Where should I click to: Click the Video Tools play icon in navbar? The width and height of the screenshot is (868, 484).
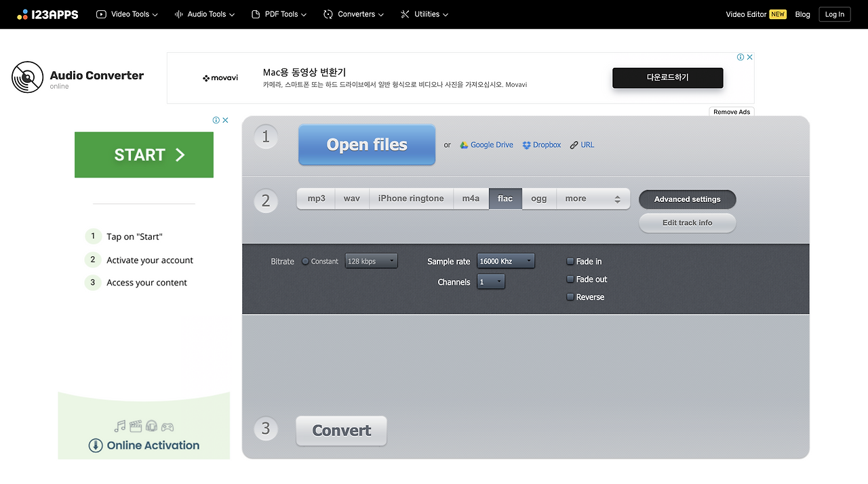pos(100,14)
